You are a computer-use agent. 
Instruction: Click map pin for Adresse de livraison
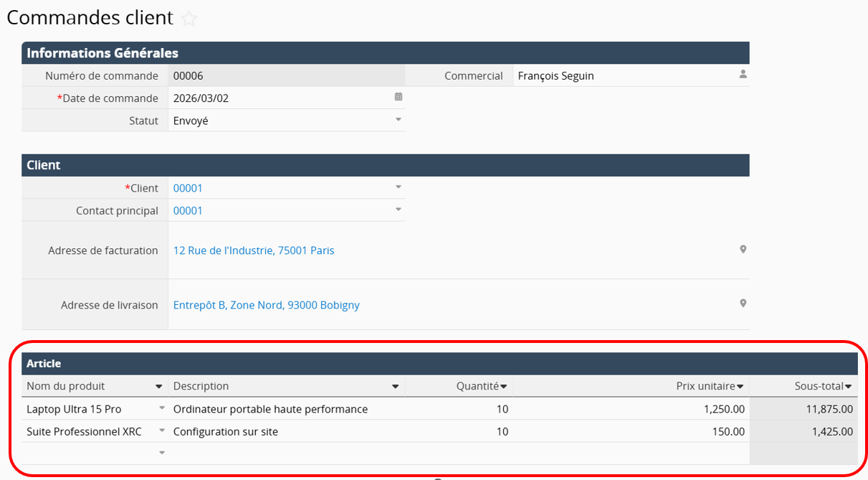(x=743, y=303)
